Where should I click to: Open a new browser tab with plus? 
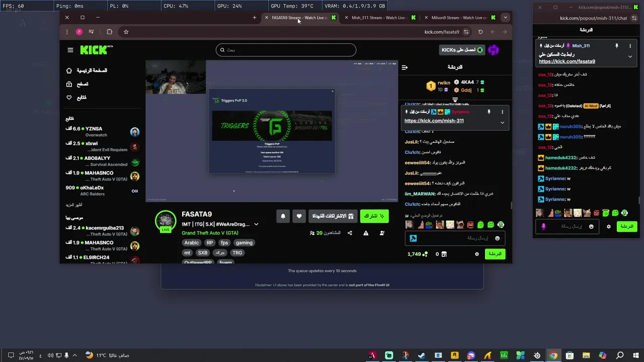click(255, 18)
